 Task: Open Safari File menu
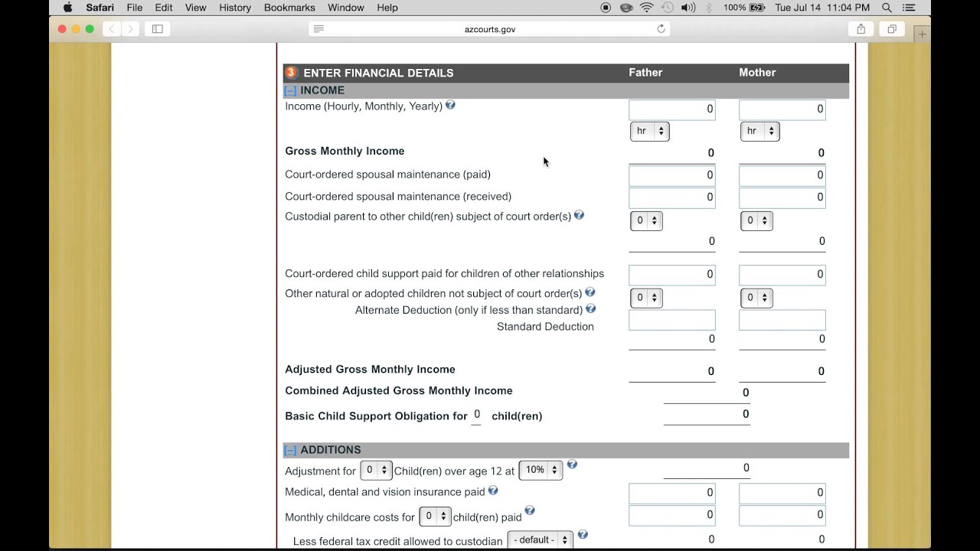tap(135, 8)
